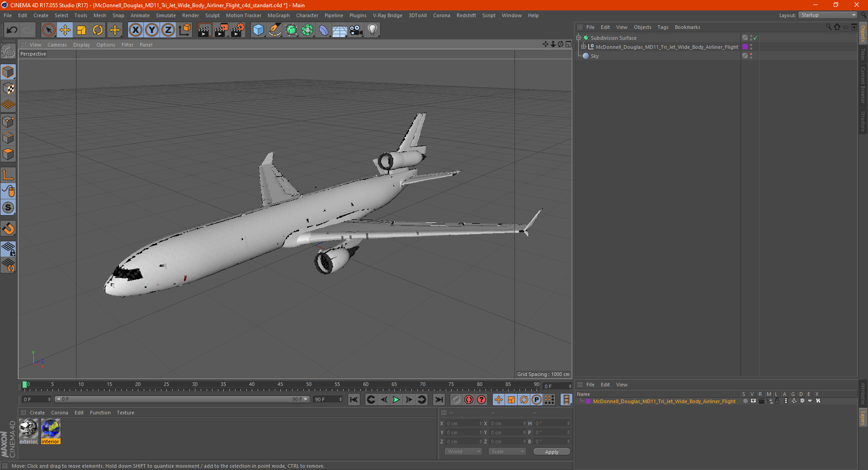Click the Apply button
The width and height of the screenshot is (868, 470).
552,452
